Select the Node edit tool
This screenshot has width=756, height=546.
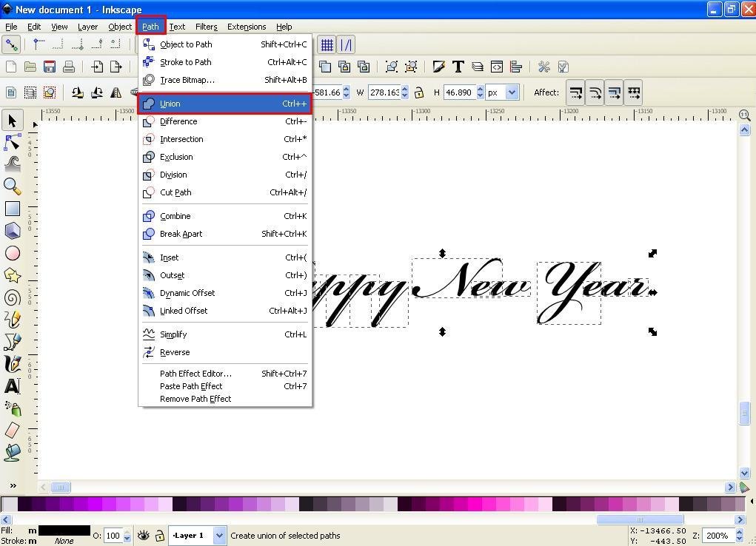(x=12, y=142)
